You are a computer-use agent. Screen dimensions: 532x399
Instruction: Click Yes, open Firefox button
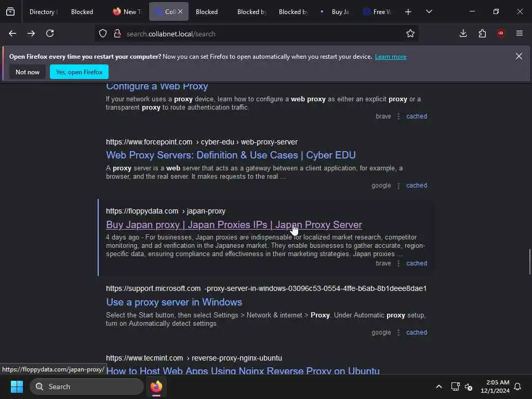point(79,72)
